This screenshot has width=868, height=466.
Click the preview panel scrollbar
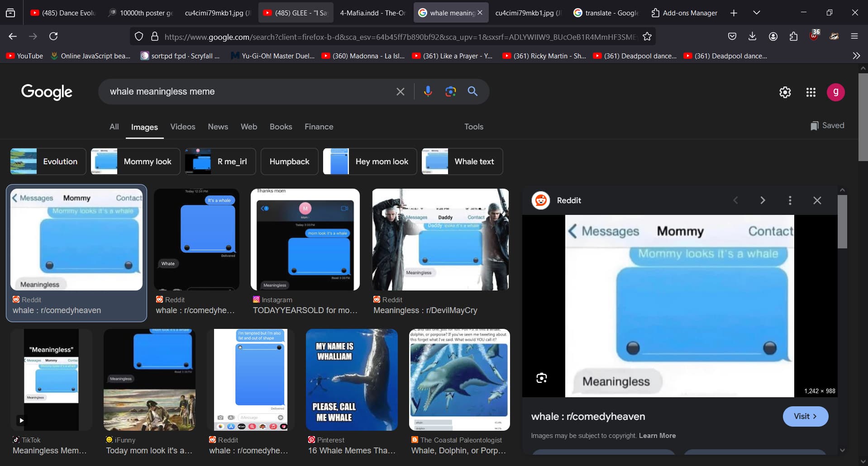[842, 222]
